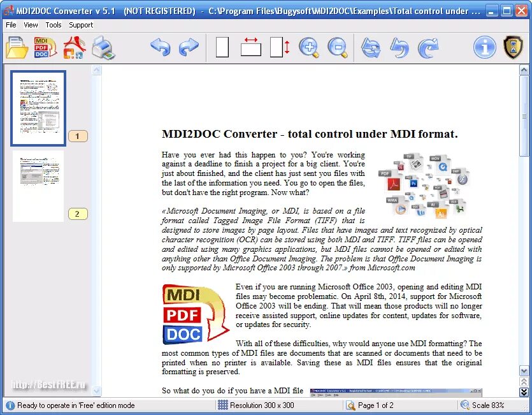Click the document vertical scrollbar thumb
This screenshot has height=415, width=532.
(x=524, y=116)
